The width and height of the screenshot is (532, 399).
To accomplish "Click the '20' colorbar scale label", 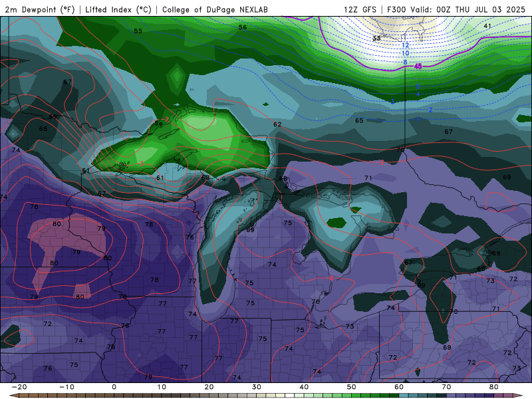I will coord(209,387).
